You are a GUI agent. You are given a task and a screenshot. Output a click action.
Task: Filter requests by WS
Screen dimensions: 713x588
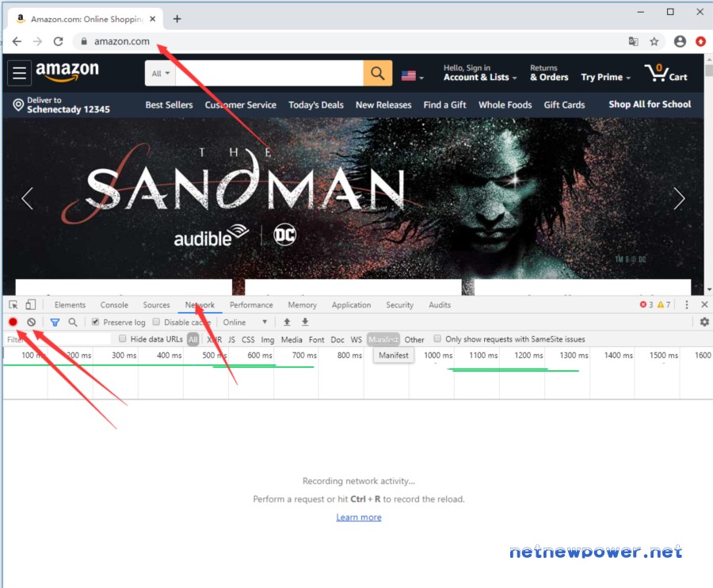click(x=356, y=340)
